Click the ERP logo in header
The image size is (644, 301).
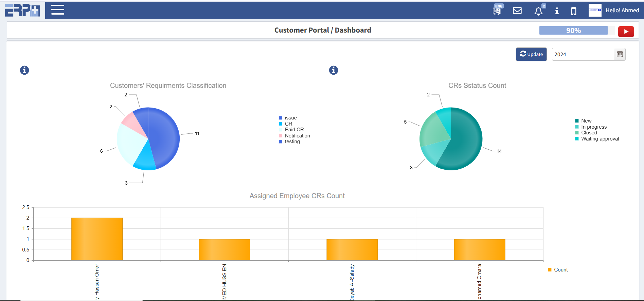click(x=22, y=10)
